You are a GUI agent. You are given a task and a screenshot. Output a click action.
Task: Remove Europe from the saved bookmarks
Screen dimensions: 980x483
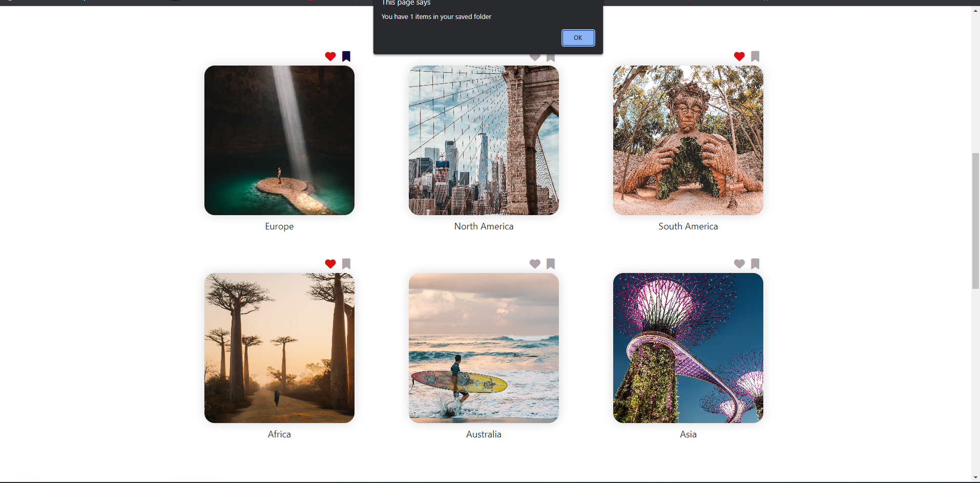point(346,56)
